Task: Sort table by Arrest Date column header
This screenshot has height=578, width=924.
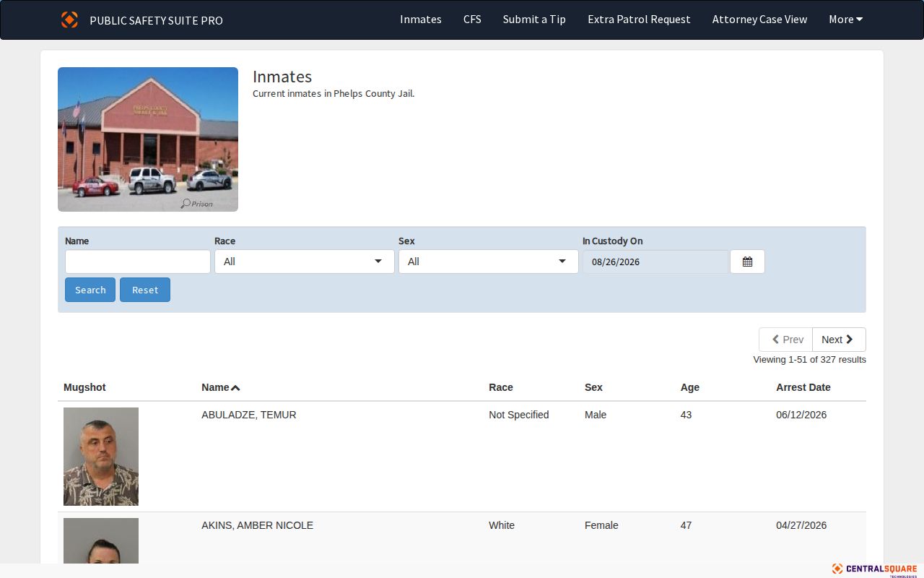Action: click(x=803, y=387)
